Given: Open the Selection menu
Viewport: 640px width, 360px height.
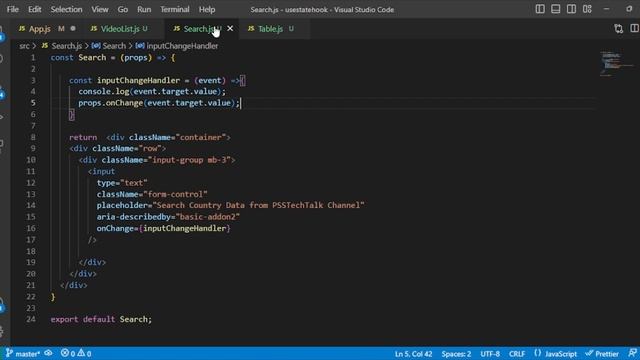Looking at the screenshot, I should pyautogui.click(x=66, y=9).
